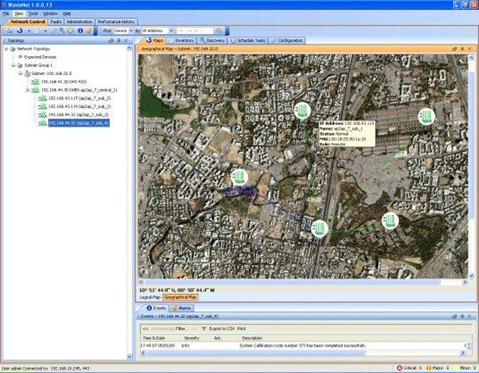
Task: Pin the Geographical Map panel
Action: point(462,49)
